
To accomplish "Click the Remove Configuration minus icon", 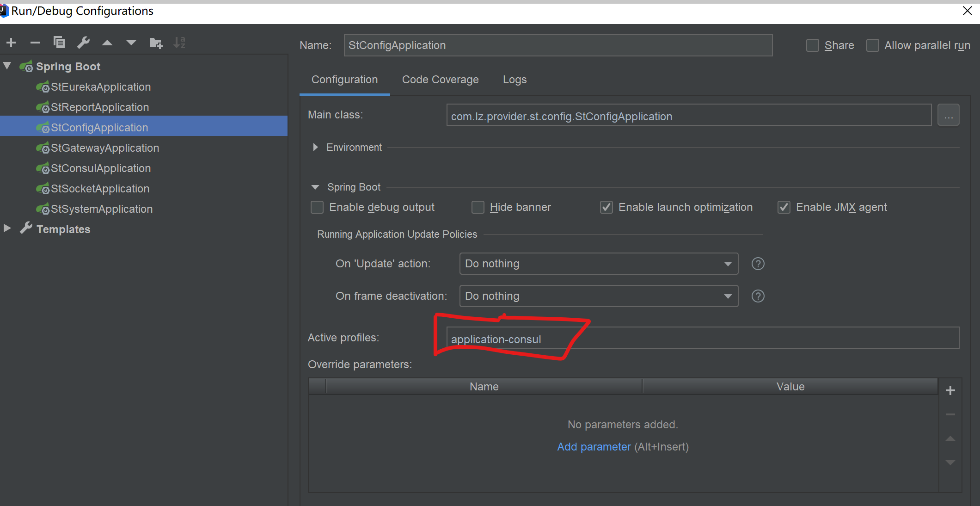I will tap(35, 43).
